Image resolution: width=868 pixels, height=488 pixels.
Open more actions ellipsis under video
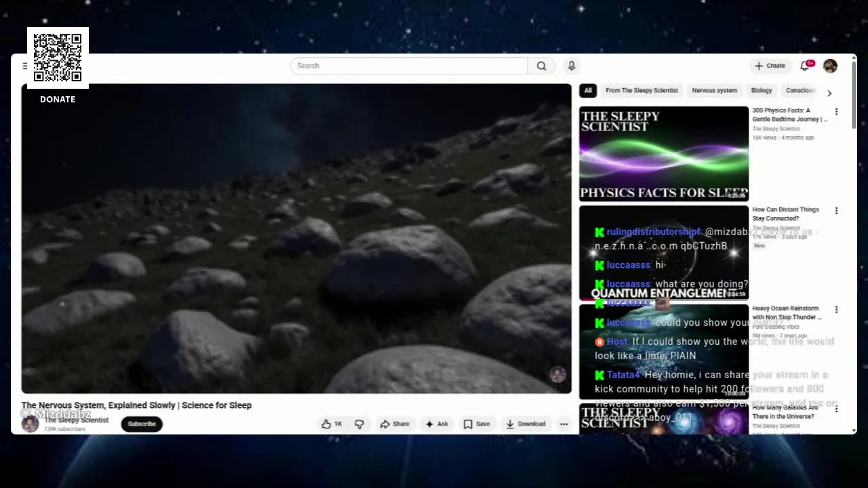564,424
